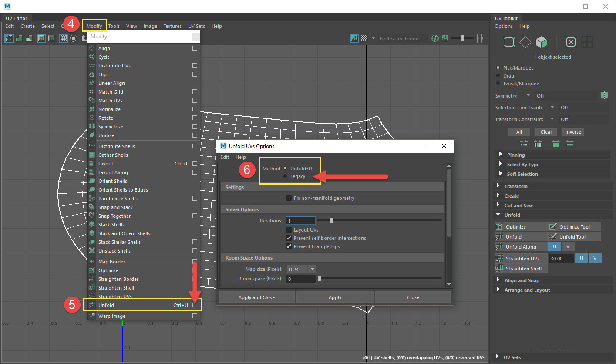Viewport: 616px width, 364px height.
Task: Choose Straighten Shell from the Modify menu
Action: tap(116, 288)
